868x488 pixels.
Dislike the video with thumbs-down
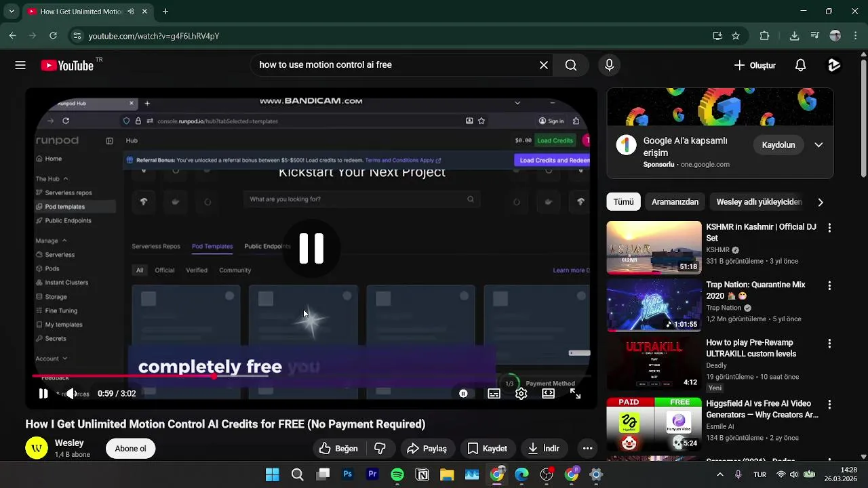[380, 448]
